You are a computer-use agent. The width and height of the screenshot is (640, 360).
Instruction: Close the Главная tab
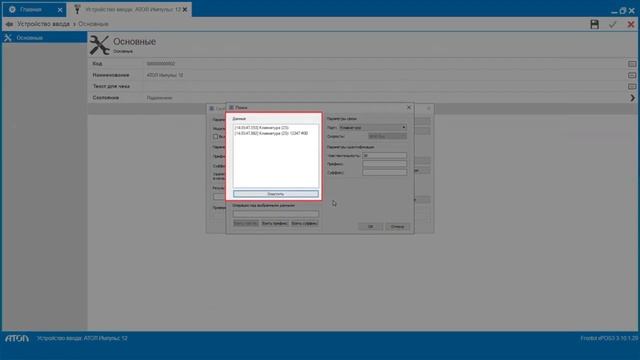pyautogui.click(x=60, y=10)
